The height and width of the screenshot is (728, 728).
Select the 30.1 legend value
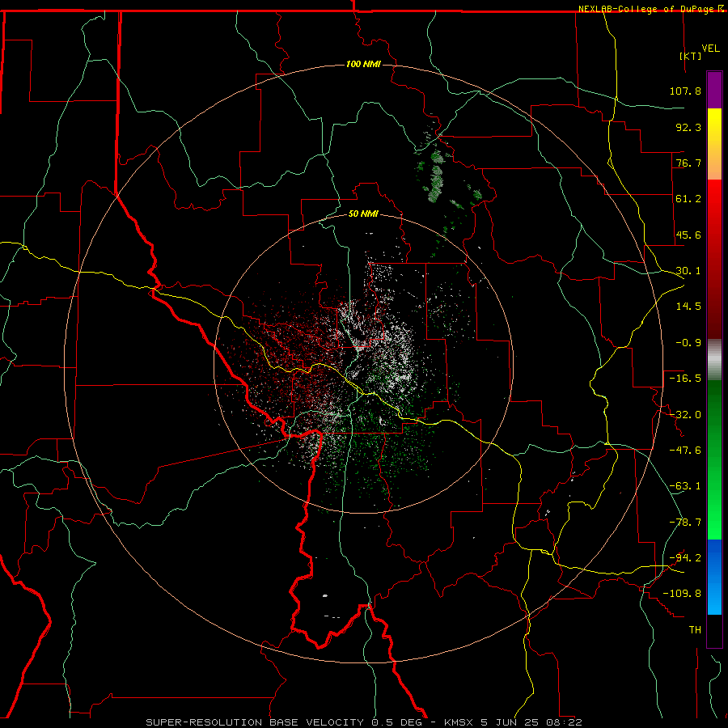(688, 271)
